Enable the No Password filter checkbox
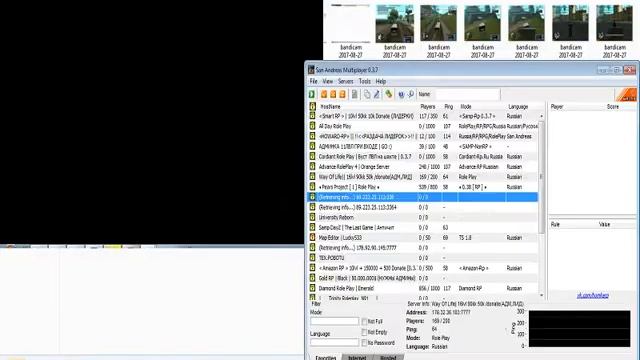Viewport: 640px width, 360px height. 364,343
